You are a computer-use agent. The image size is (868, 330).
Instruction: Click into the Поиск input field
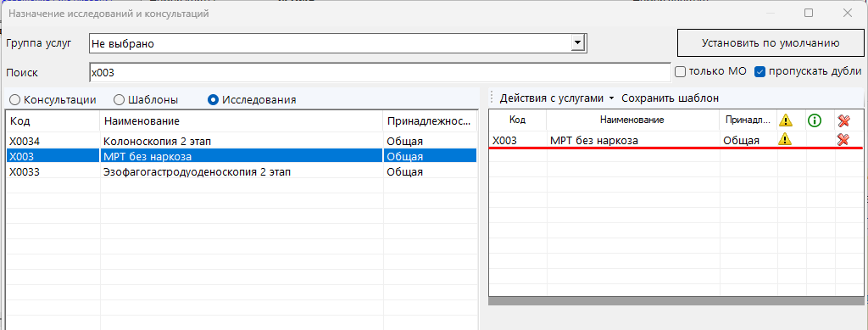(380, 72)
